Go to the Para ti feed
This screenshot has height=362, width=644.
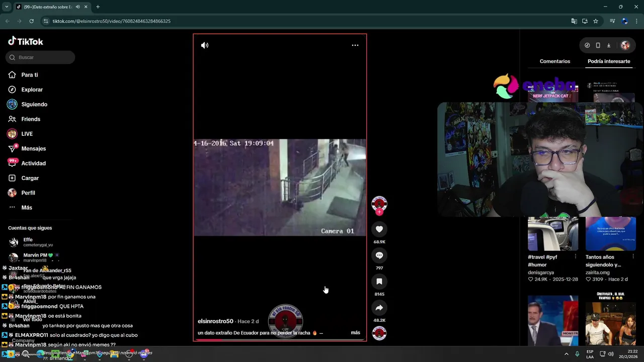(x=30, y=75)
